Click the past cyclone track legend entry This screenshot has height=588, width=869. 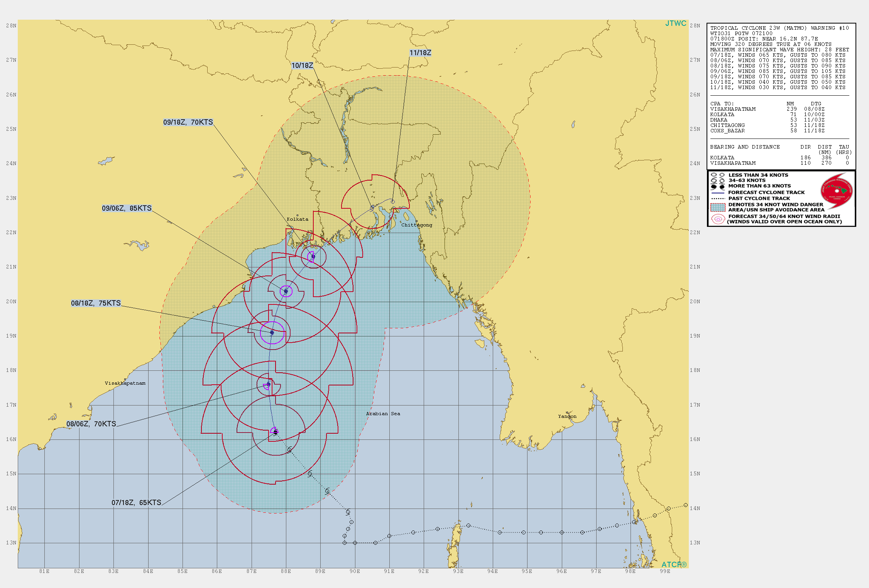(759, 198)
